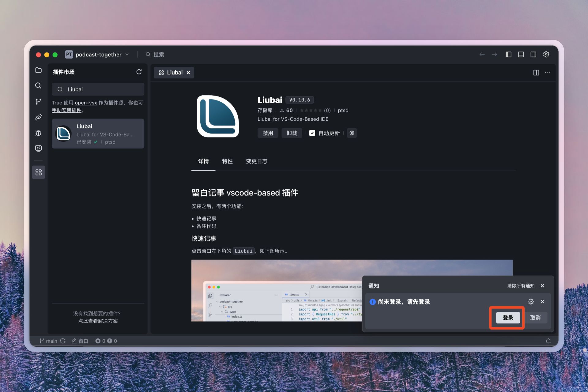
Task: Open the podcast-together project dropdown
Action: click(x=127, y=55)
